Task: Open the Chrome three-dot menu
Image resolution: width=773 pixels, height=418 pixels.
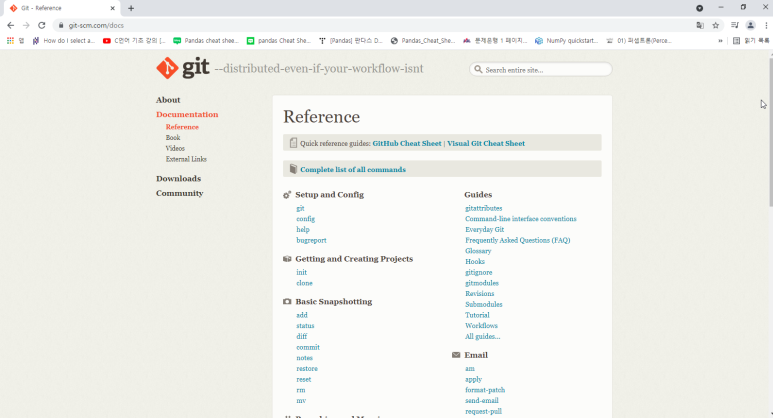Action: coord(766,25)
